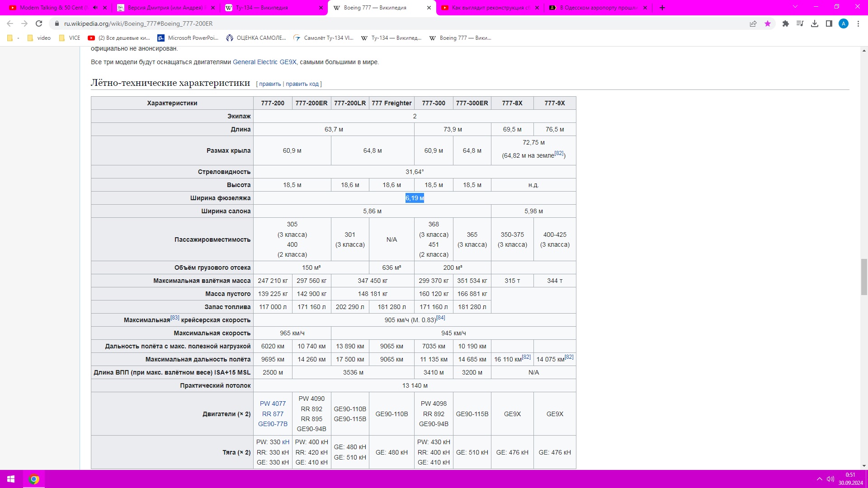Open the tab search chevron
868x488 pixels.
click(x=795, y=7)
